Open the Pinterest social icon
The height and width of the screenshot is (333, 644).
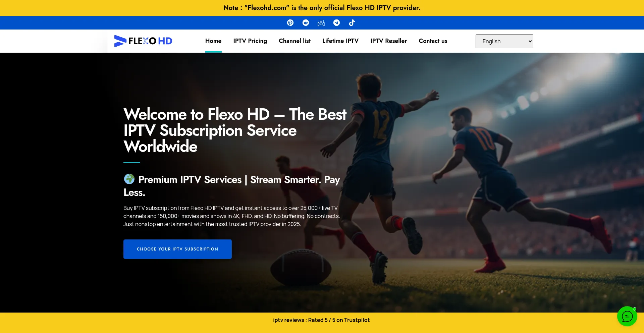click(x=290, y=23)
